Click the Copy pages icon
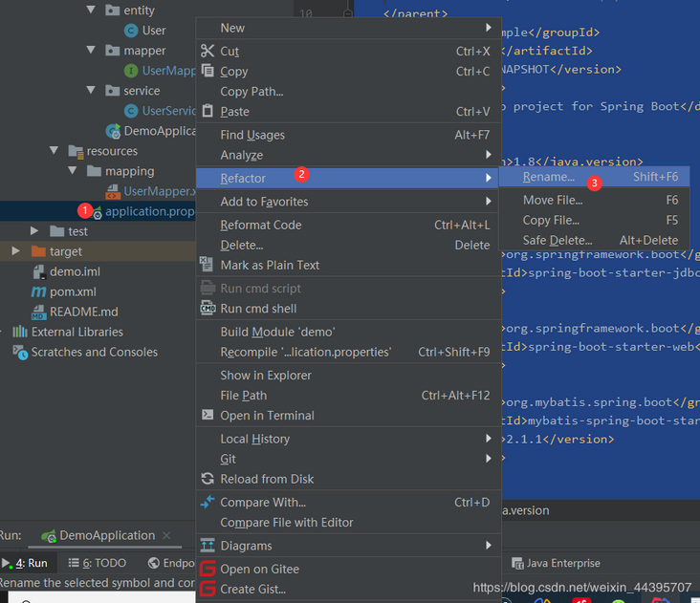The width and height of the screenshot is (700, 603). pos(208,71)
